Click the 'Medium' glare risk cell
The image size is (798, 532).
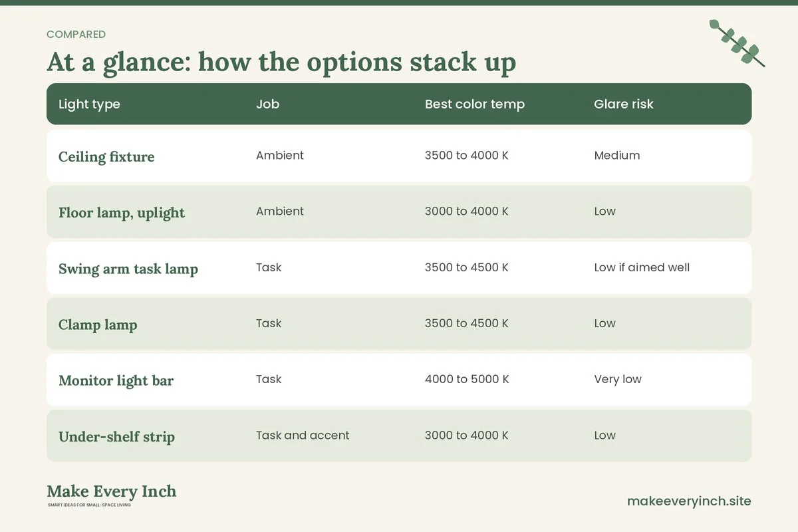click(x=617, y=156)
